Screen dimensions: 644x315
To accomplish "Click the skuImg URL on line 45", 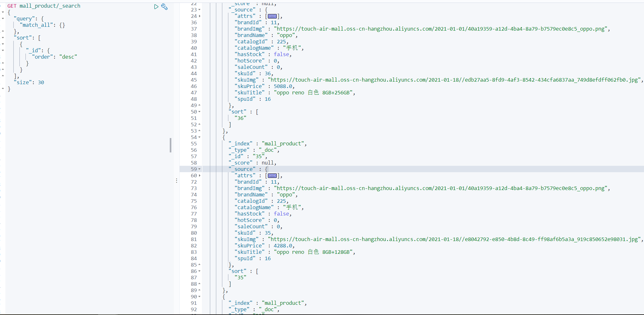I will point(454,80).
